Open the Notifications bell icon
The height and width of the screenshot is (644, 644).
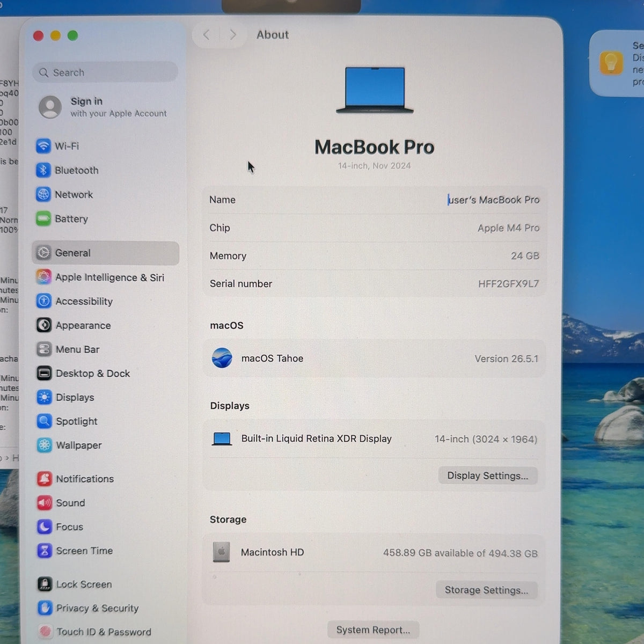click(45, 479)
